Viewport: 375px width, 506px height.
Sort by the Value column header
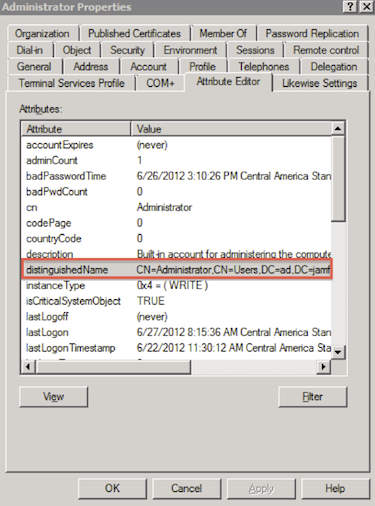(x=231, y=129)
